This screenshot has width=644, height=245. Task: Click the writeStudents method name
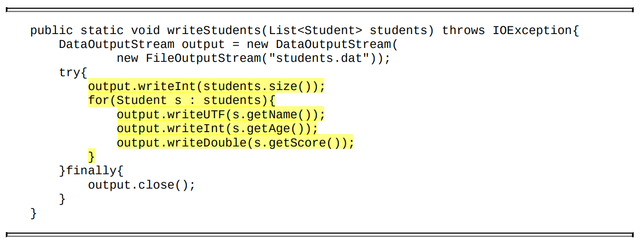[214, 30]
